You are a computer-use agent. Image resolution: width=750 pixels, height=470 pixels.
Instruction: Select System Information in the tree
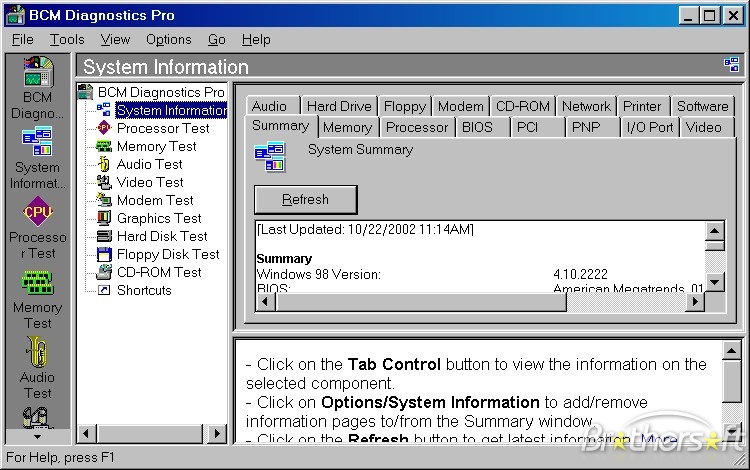pyautogui.click(x=171, y=110)
